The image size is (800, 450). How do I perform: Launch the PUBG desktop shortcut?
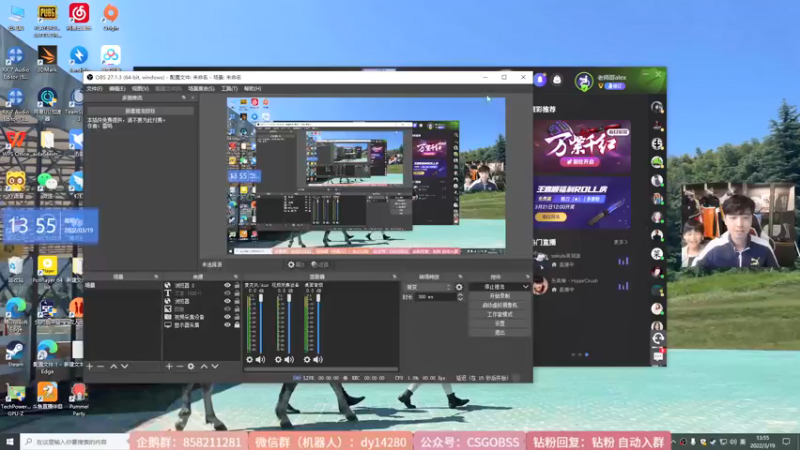point(47,20)
